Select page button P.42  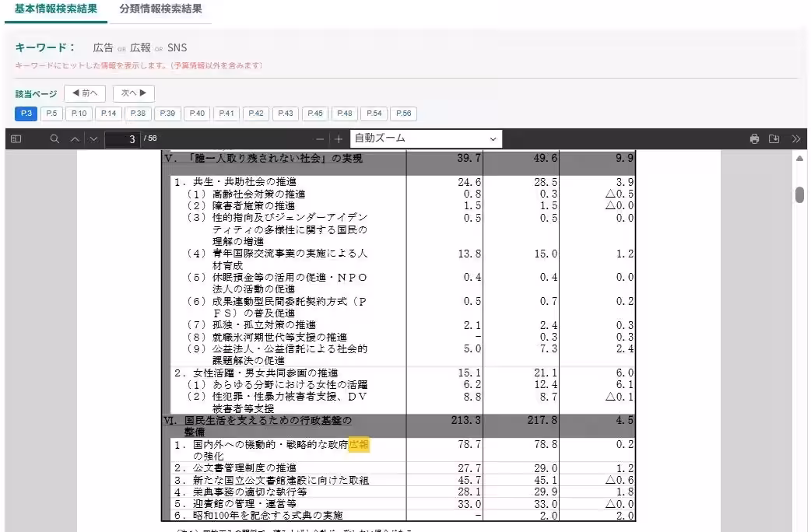pyautogui.click(x=256, y=114)
